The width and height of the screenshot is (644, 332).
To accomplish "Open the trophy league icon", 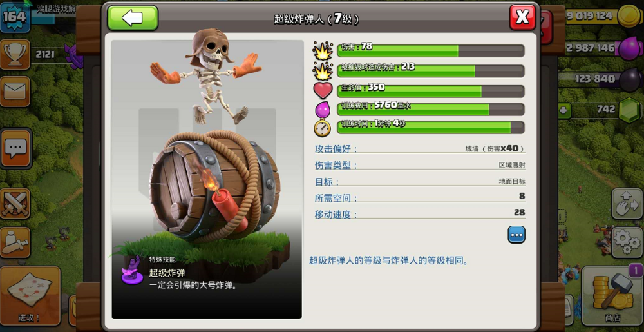I will click(x=15, y=55).
